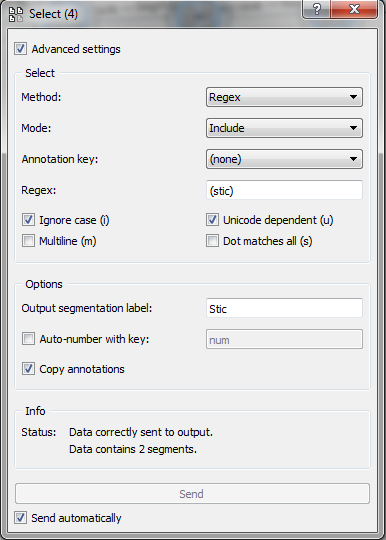Uncheck the Copy annotations checkbox

[28, 368]
